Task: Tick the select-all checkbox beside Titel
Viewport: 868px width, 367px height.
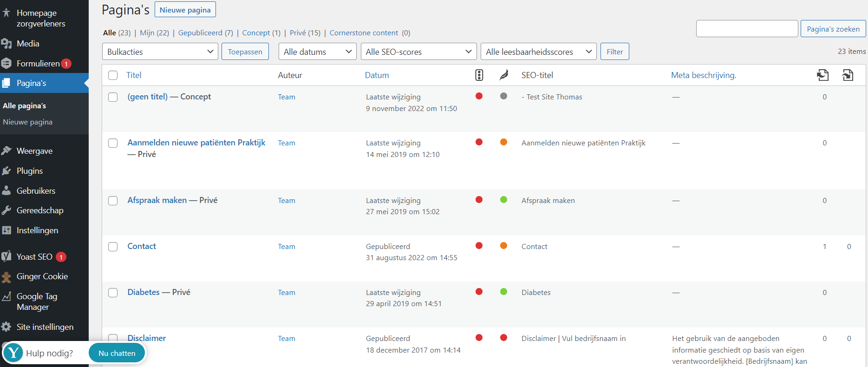Action: pos(113,75)
